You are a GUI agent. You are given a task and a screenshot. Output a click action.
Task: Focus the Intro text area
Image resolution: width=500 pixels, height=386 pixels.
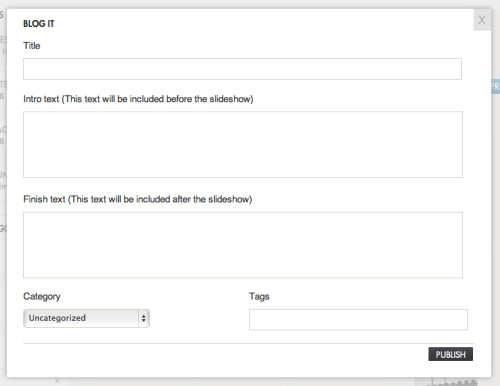243,144
